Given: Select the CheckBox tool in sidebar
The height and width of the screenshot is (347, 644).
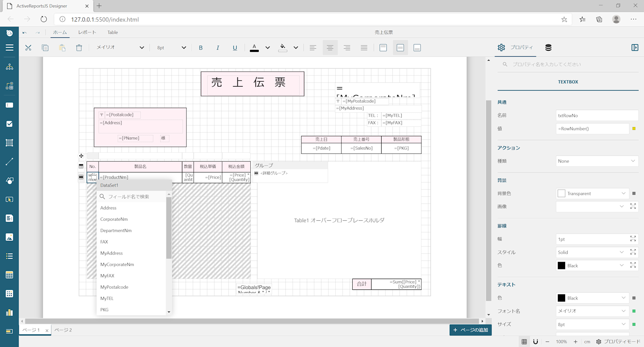Looking at the screenshot, I should tap(10, 124).
